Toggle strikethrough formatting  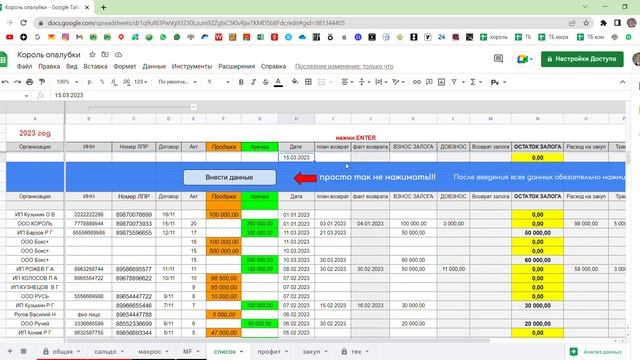[265, 82]
